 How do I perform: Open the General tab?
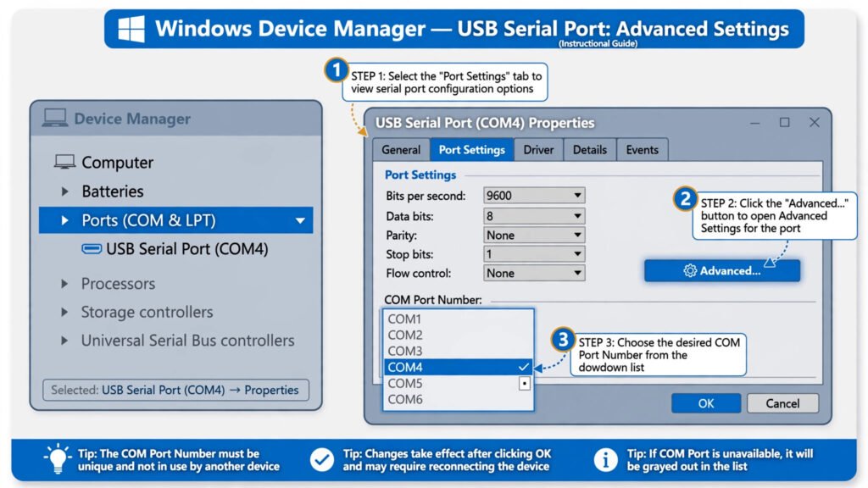click(401, 150)
